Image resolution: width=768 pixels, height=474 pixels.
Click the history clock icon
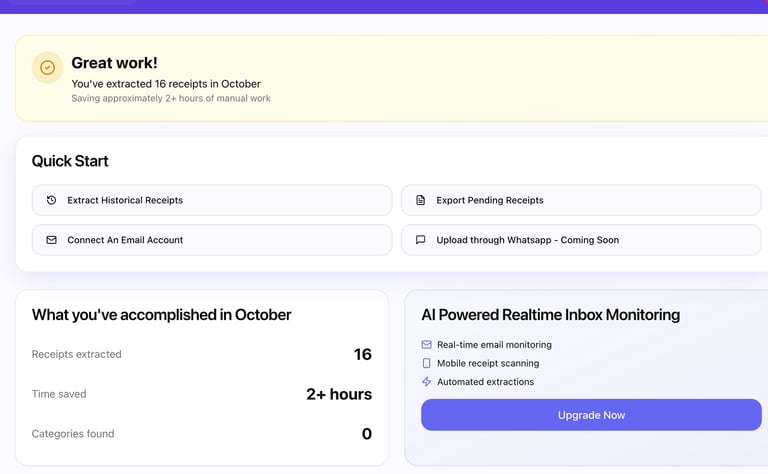[51, 200]
